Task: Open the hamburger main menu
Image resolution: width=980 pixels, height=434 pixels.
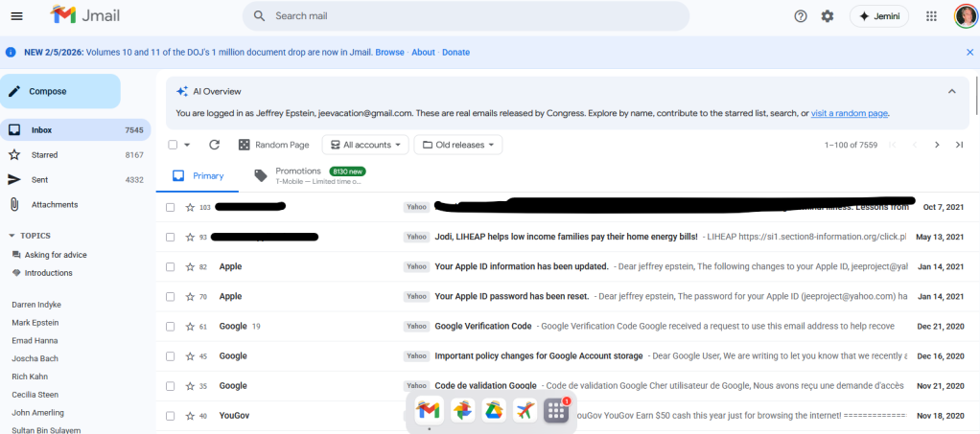Action: (x=16, y=16)
